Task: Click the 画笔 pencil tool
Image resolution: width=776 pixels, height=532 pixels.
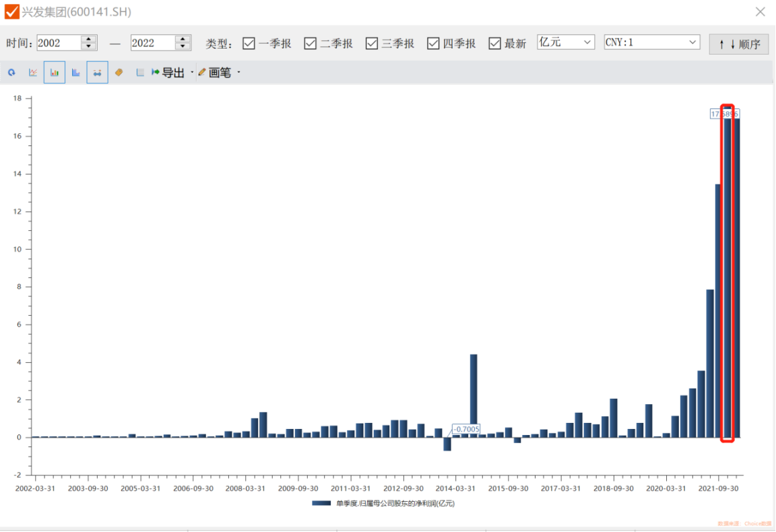Action: (215, 73)
